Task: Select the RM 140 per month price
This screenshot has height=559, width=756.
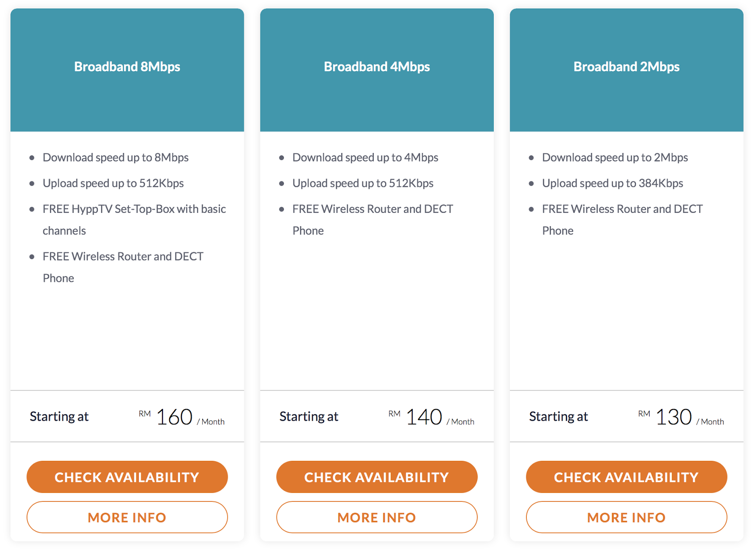Action: coord(424,417)
